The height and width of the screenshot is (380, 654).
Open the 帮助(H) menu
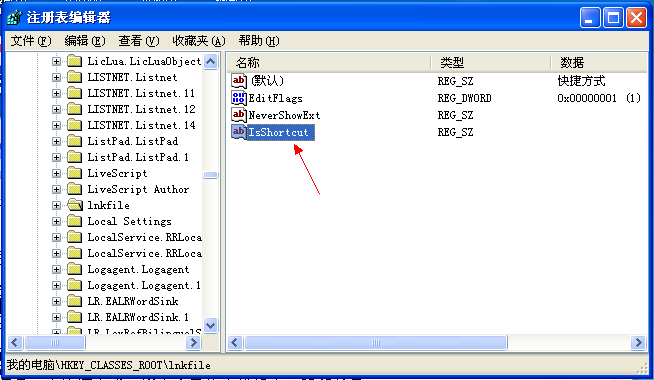[x=259, y=41]
